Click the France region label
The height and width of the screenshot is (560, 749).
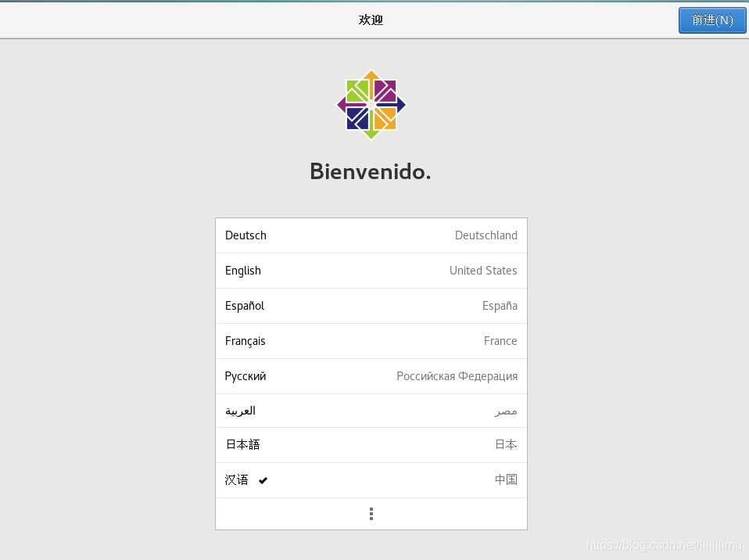click(x=500, y=341)
